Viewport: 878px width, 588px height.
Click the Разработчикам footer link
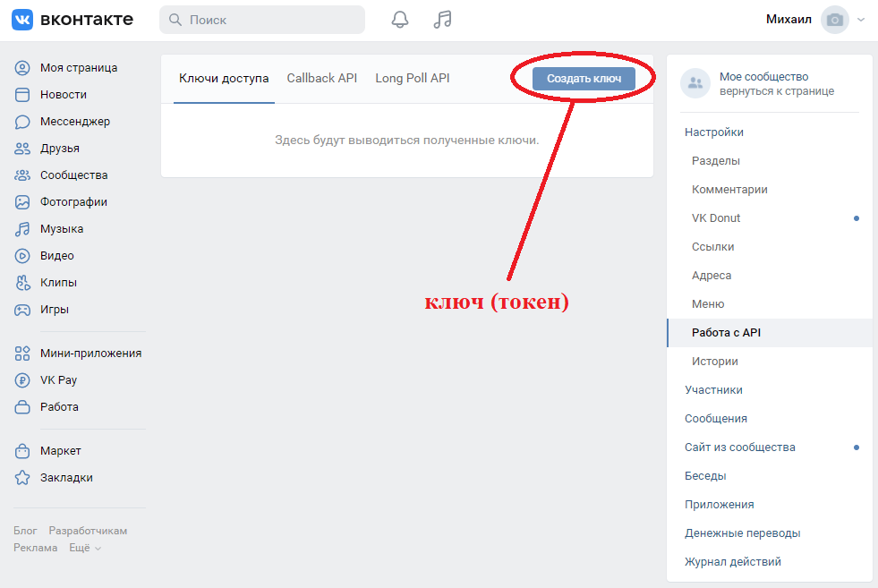point(88,531)
